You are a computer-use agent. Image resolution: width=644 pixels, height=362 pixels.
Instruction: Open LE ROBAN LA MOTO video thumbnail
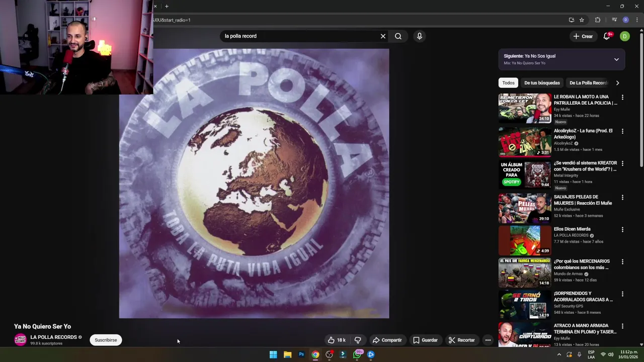click(525, 108)
